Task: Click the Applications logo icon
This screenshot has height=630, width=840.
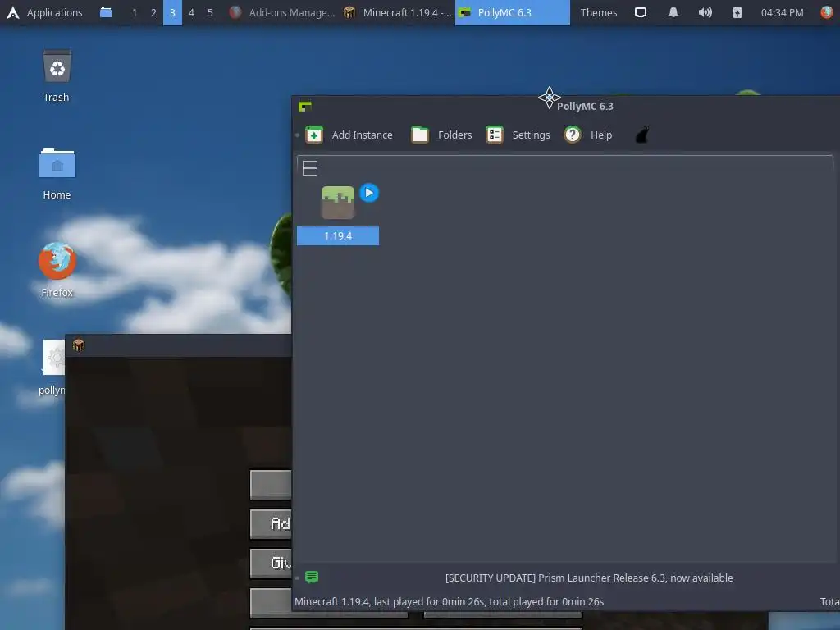Action: 13,12
